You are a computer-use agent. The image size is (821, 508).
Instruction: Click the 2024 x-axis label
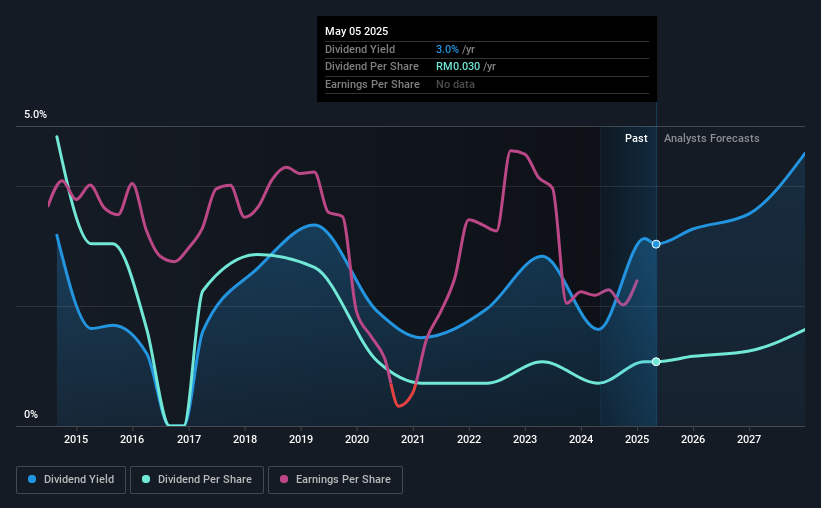[x=581, y=439]
